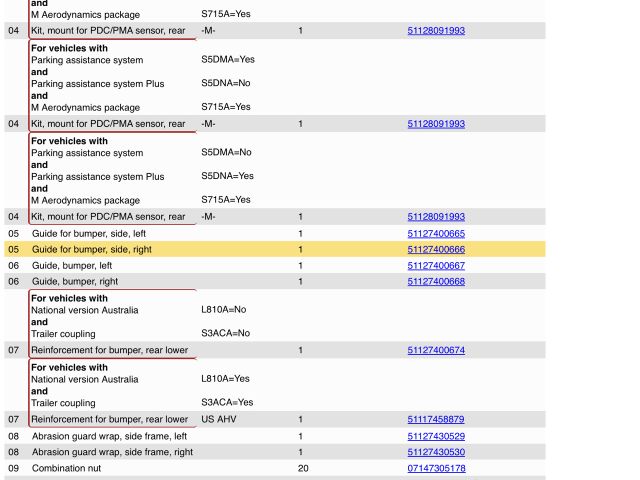The width and height of the screenshot is (640, 480).
Task: Open abrasion guard link 51127430529
Action: pyautogui.click(x=436, y=436)
